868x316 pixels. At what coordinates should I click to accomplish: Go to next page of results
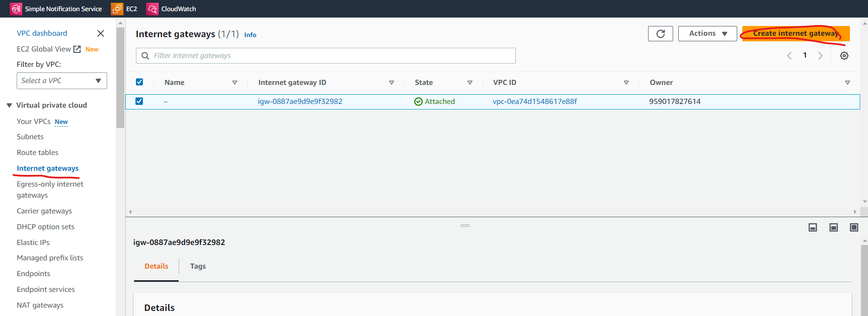pyautogui.click(x=821, y=56)
